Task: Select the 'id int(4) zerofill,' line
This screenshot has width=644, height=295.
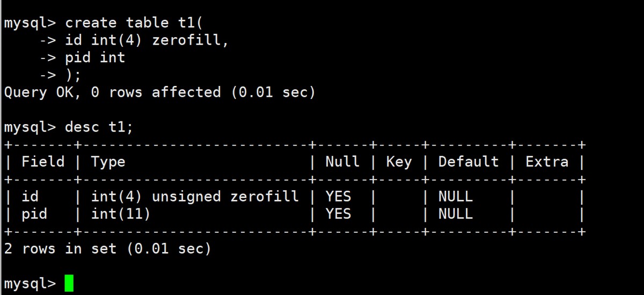Action: (147, 40)
